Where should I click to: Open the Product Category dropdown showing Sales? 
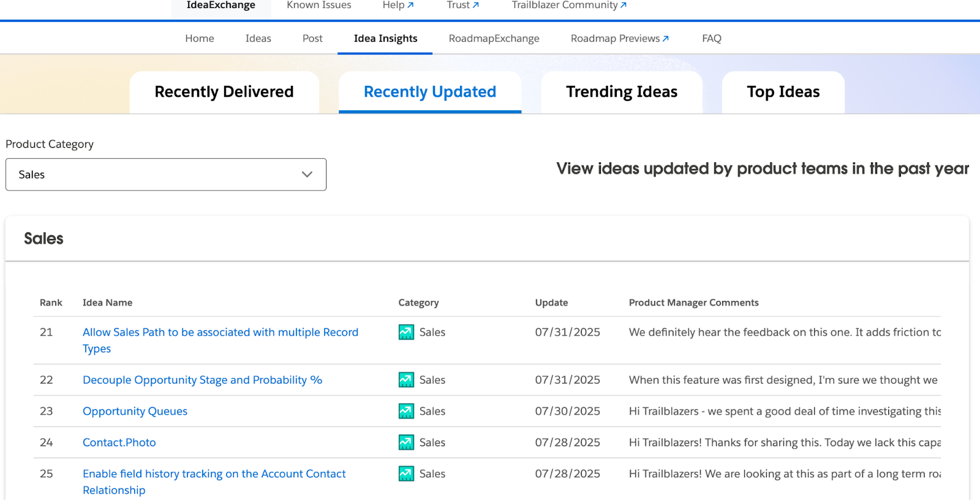tap(166, 175)
